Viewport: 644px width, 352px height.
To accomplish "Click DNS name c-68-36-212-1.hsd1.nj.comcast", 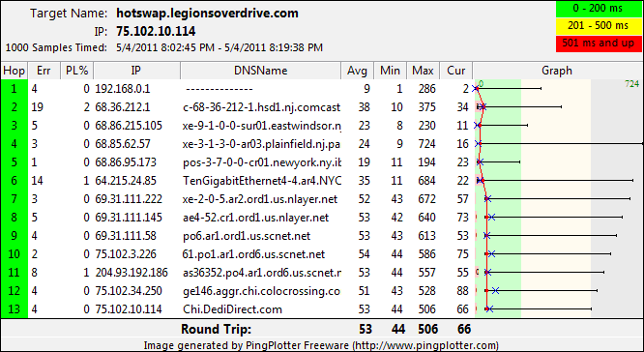I will pos(262,107).
